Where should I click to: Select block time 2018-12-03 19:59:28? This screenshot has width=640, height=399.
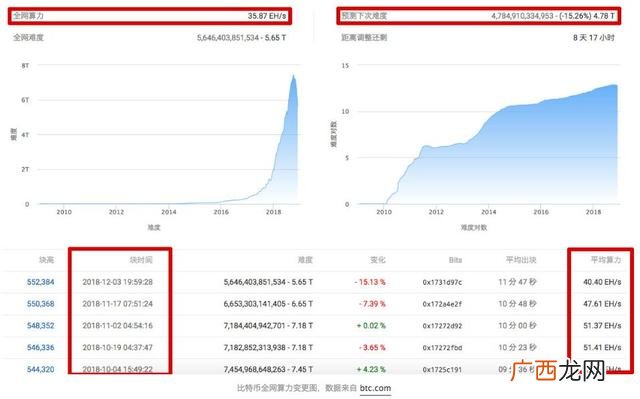tap(118, 282)
